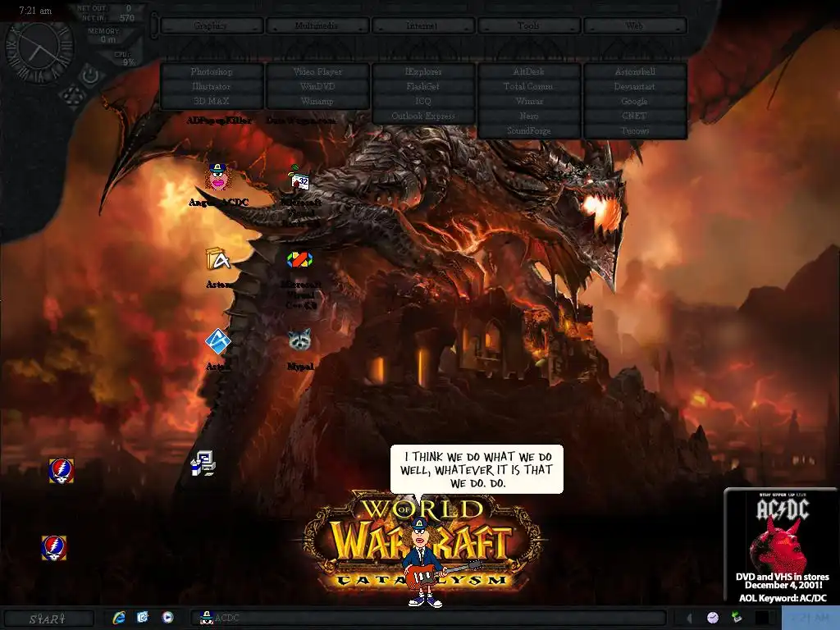Click the network icon in system tray
The width and height of the screenshot is (840, 630).
coord(737,617)
